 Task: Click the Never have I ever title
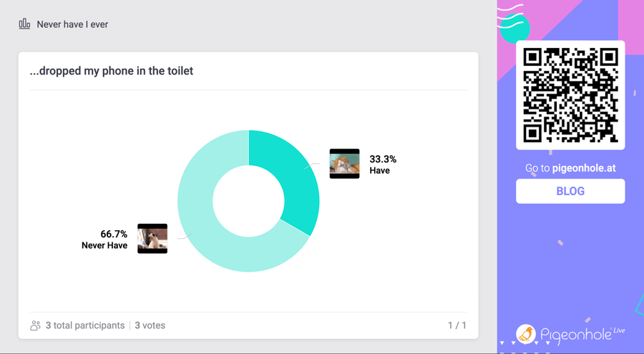click(72, 24)
